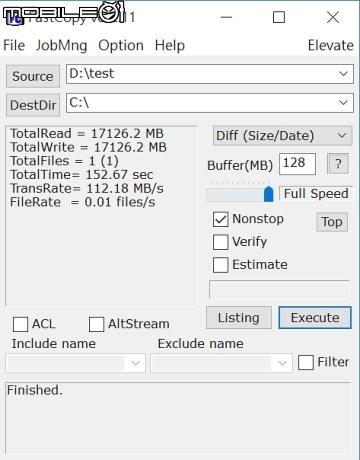Click the FastCopy app icon in title bar
Image resolution: width=360 pixels, height=460 pixels.
[15, 19]
